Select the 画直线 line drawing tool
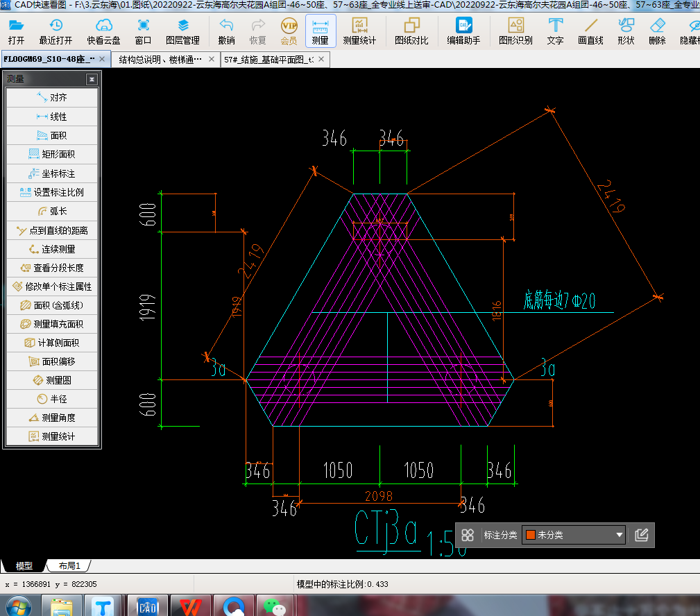 click(x=590, y=31)
